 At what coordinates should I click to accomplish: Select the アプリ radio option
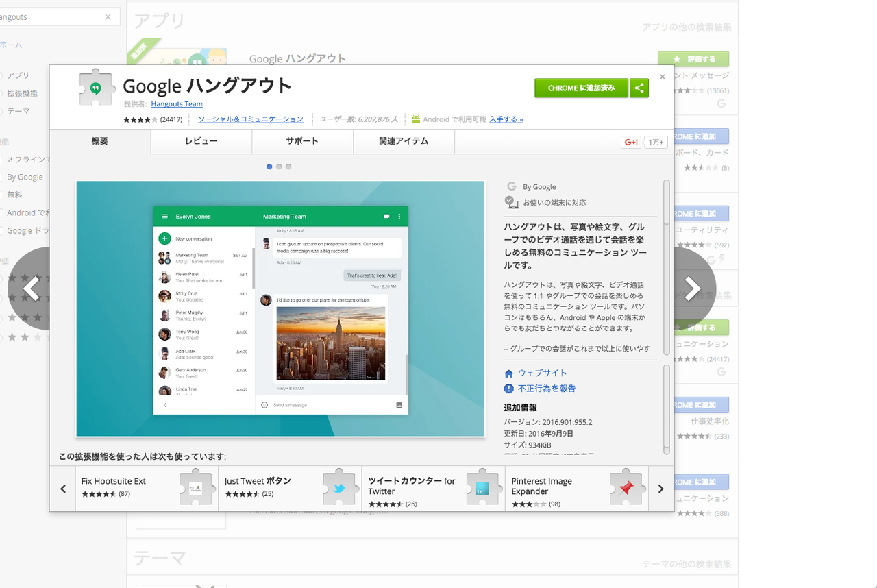tap(1, 75)
